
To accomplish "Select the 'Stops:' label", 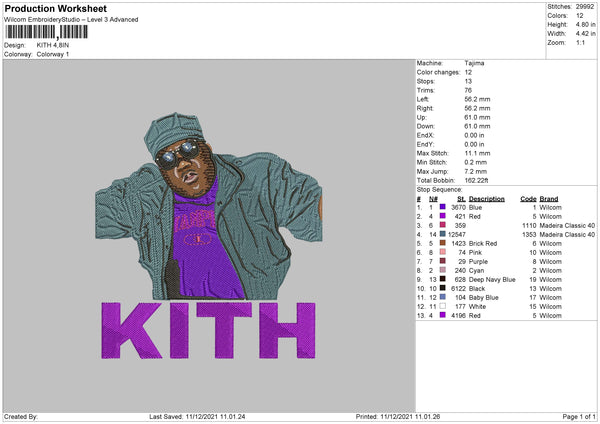I will [x=426, y=81].
